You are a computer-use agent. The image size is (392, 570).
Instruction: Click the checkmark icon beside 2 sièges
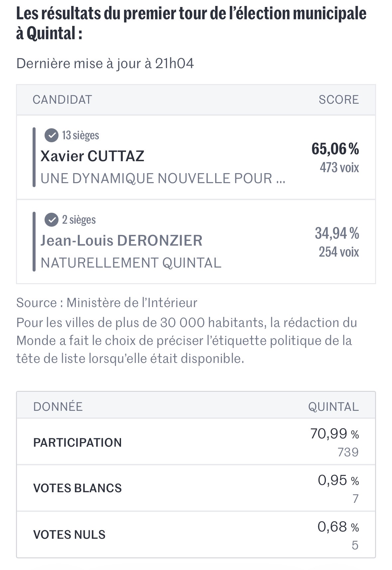[x=52, y=220]
